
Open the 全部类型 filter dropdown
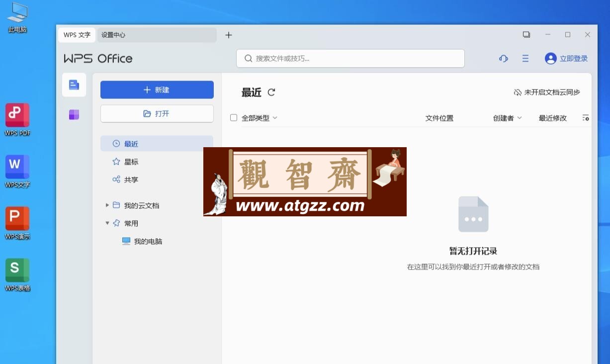point(260,118)
